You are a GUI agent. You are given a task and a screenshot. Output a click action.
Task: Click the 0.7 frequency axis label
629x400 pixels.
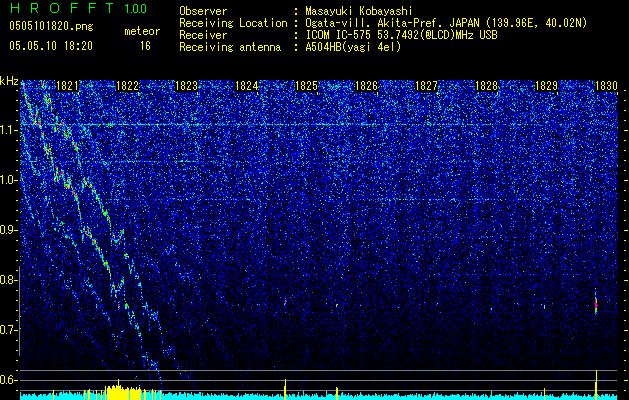[9, 330]
